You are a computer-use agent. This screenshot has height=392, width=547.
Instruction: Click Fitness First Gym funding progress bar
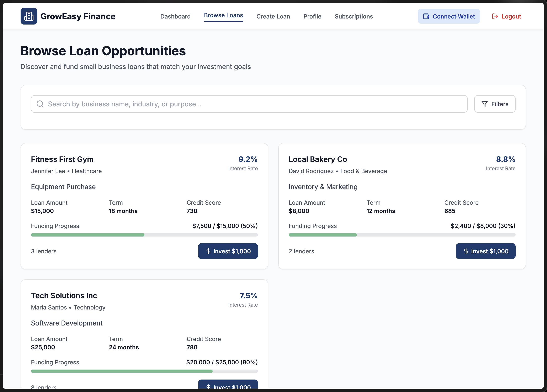144,235
